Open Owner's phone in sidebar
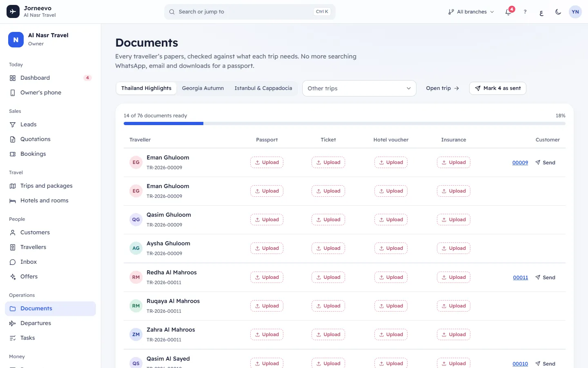This screenshot has height=368, width=588. [50, 92]
